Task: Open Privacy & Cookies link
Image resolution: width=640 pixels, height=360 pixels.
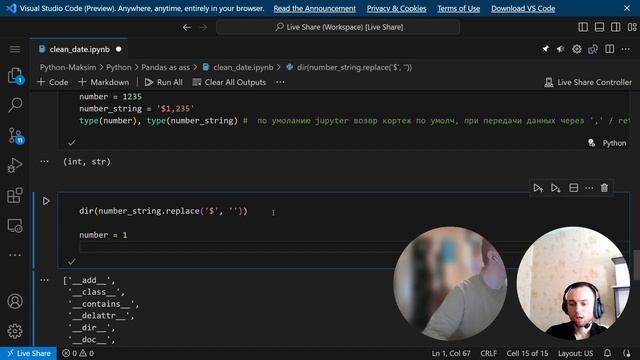Action: pyautogui.click(x=396, y=9)
